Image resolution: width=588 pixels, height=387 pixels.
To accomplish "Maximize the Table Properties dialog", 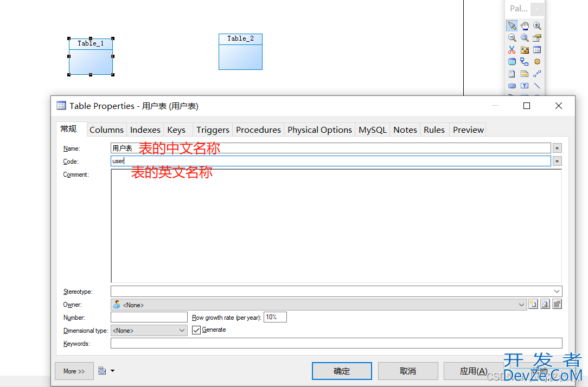I will click(x=527, y=106).
